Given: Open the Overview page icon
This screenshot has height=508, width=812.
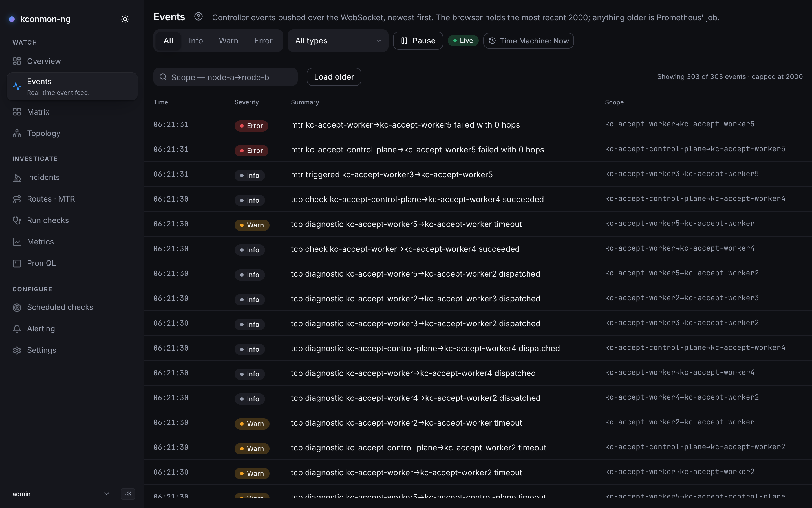Looking at the screenshot, I should [17, 61].
